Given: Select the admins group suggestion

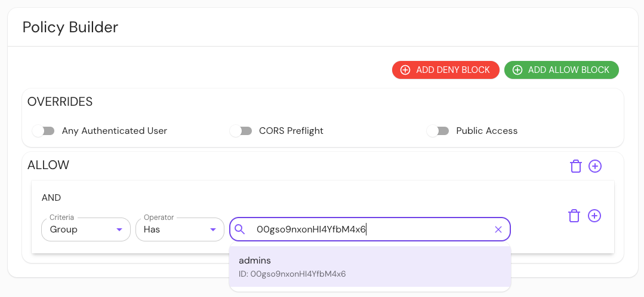Looking at the screenshot, I should [x=370, y=267].
